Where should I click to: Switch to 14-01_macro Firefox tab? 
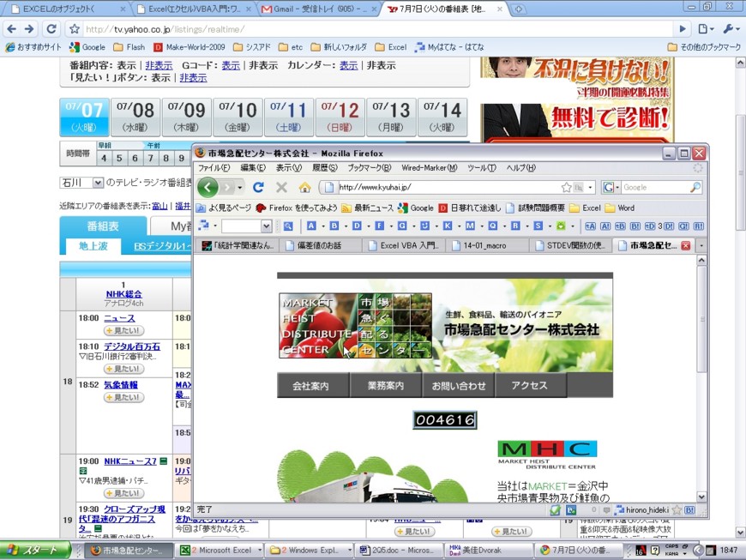pyautogui.click(x=487, y=245)
